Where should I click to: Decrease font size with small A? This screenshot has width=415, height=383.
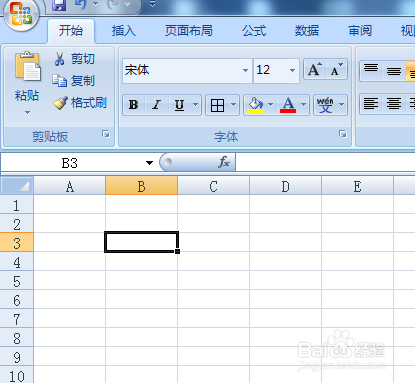[x=337, y=69]
